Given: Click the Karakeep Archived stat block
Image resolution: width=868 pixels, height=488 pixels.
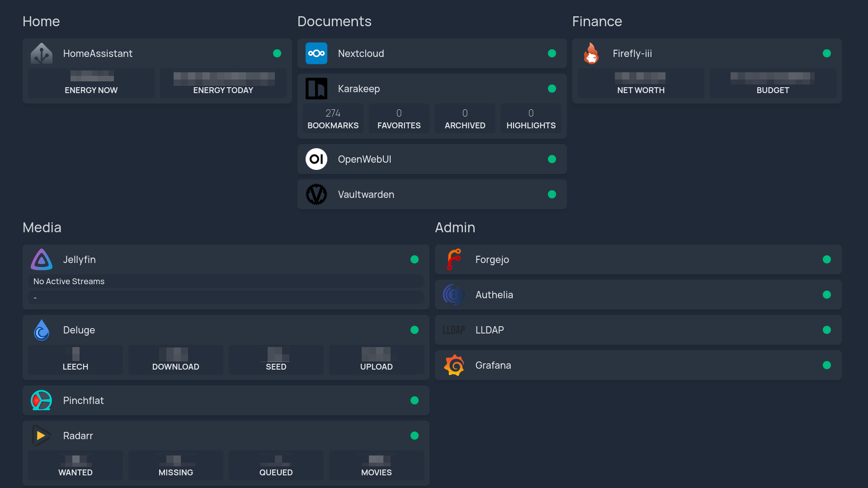Looking at the screenshot, I should (x=465, y=118).
